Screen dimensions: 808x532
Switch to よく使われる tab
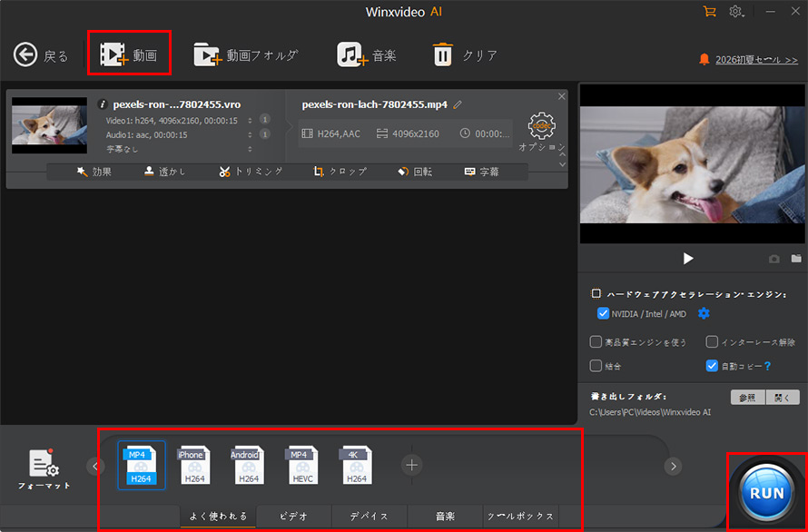(218, 516)
